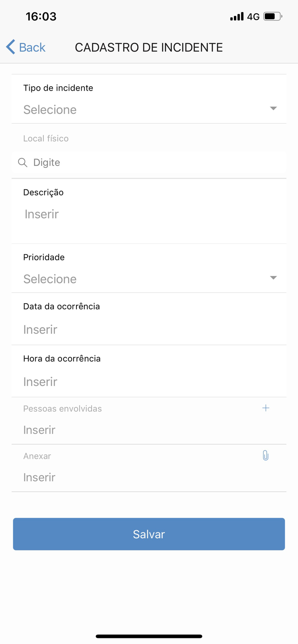The image size is (298, 644).
Task: Expand the Selecione chevron under Tipo de incidente
Action: (x=273, y=109)
